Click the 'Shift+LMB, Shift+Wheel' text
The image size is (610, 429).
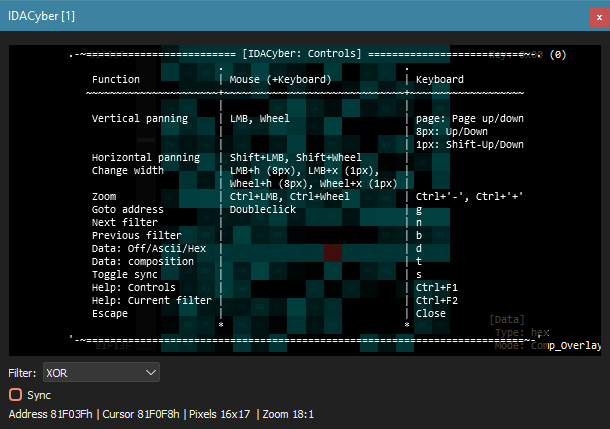pyautogui.click(x=295, y=158)
